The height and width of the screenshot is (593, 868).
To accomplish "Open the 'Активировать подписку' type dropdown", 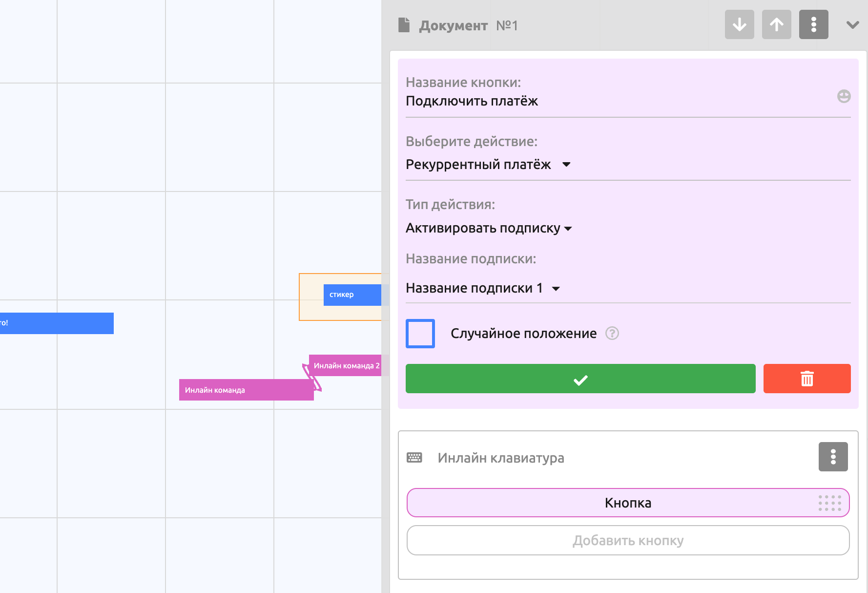I will pyautogui.click(x=489, y=228).
